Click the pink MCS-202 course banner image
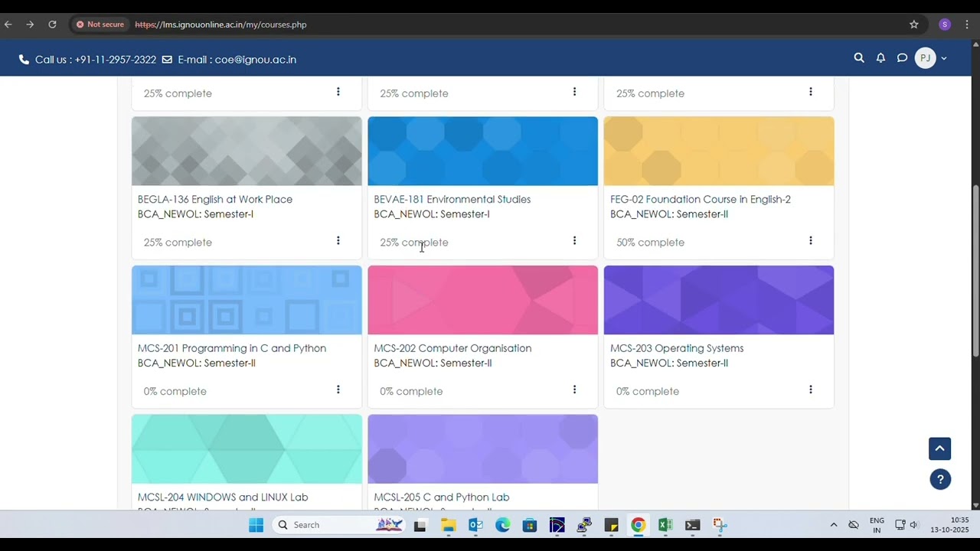 482,300
